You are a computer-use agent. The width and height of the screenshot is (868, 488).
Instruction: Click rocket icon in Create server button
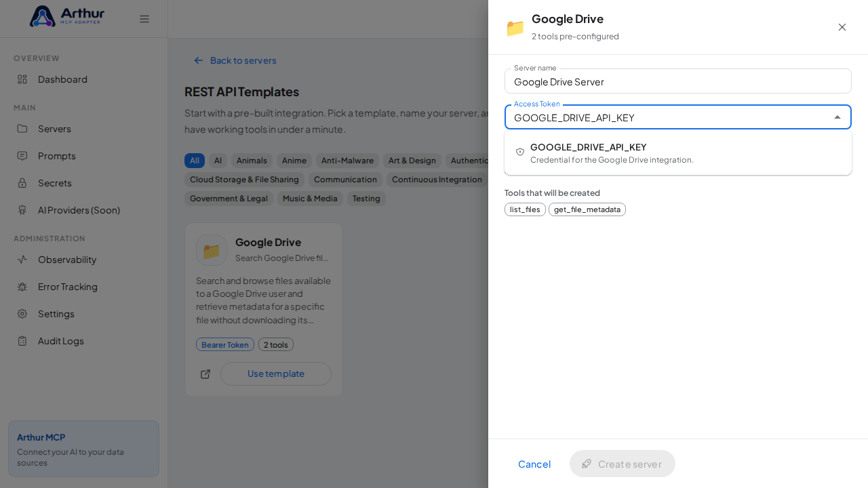tap(587, 464)
